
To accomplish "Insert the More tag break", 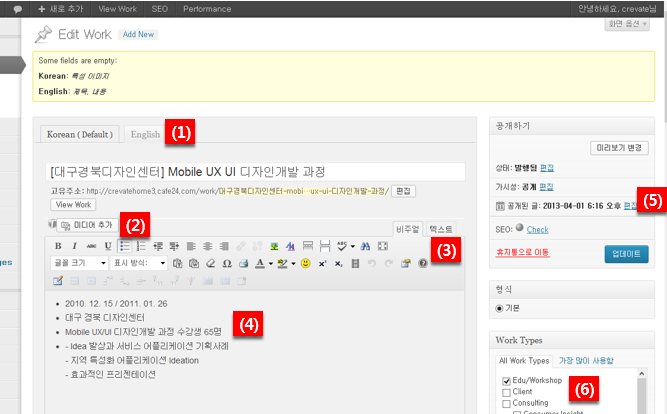I will point(308,246).
